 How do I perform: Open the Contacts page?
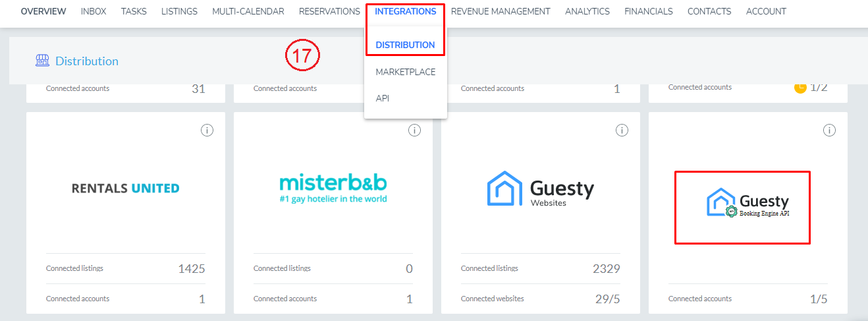pos(709,11)
